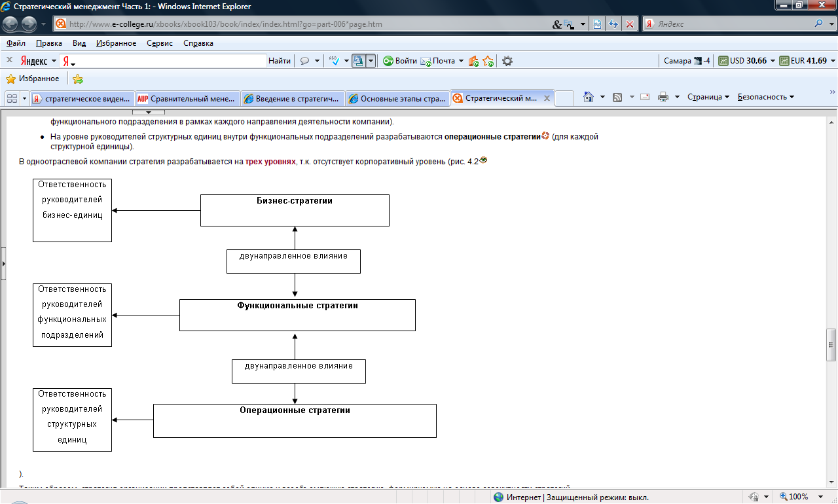Viewport: 838px width, 504px height.
Task: Close the Yandex toolbar with its X
Action: [9, 60]
